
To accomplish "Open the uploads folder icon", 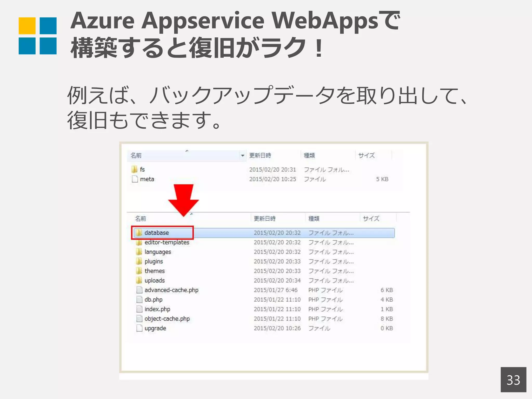I will (139, 280).
